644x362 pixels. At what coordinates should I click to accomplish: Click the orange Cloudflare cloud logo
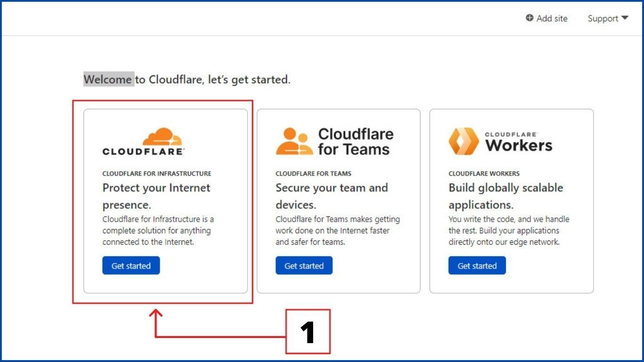tap(162, 137)
